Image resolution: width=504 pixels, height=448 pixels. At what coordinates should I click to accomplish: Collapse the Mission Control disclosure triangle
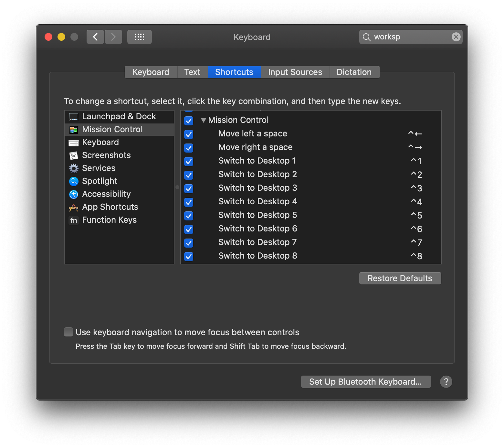point(203,120)
